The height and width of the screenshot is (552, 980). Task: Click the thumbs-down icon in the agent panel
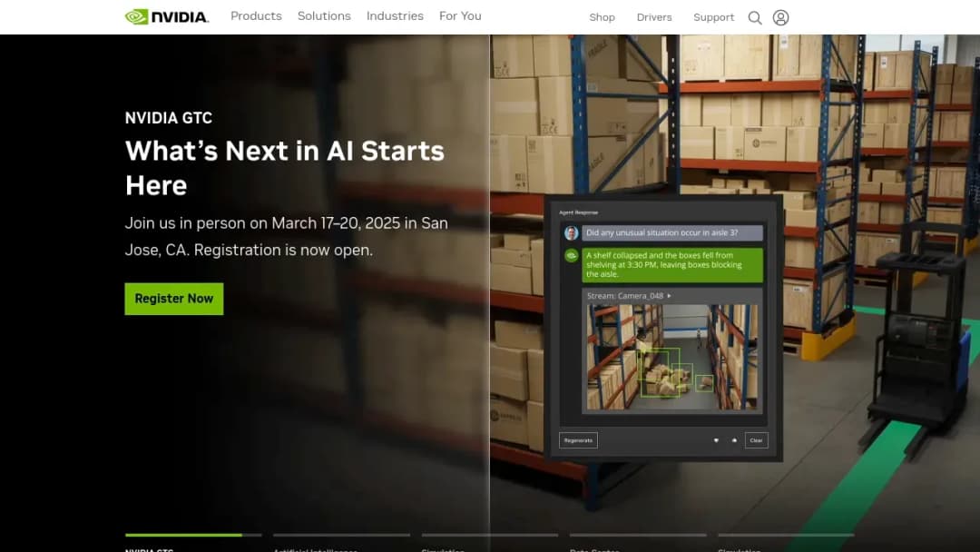[x=716, y=440]
